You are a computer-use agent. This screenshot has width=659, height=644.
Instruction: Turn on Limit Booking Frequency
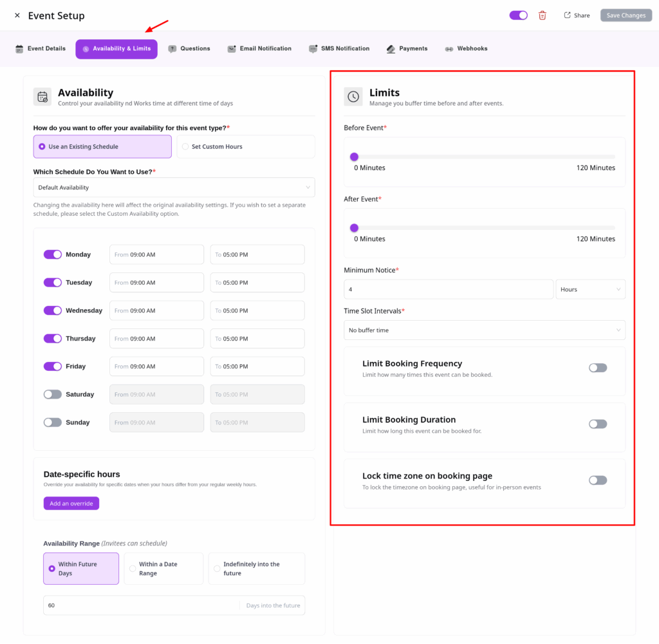(x=597, y=368)
